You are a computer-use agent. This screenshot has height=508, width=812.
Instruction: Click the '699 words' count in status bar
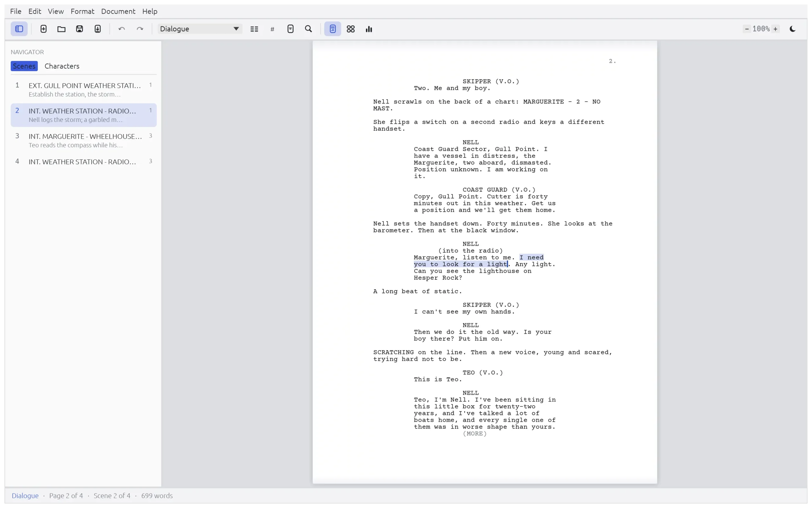pos(157,496)
